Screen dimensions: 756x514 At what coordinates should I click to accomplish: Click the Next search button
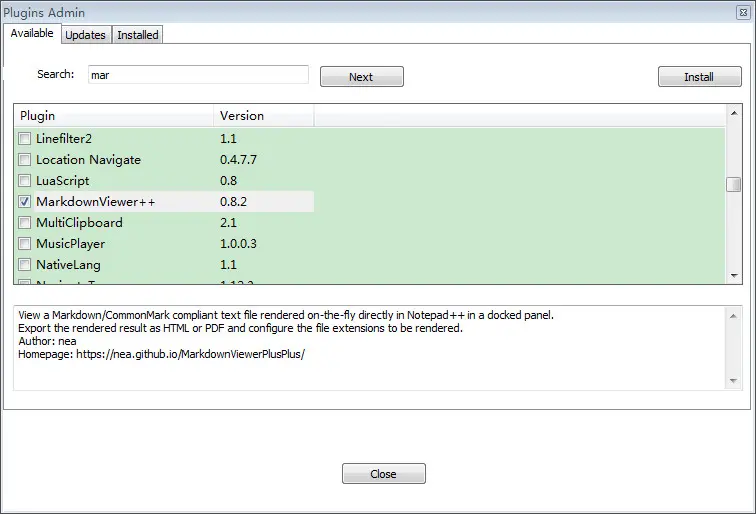[362, 77]
